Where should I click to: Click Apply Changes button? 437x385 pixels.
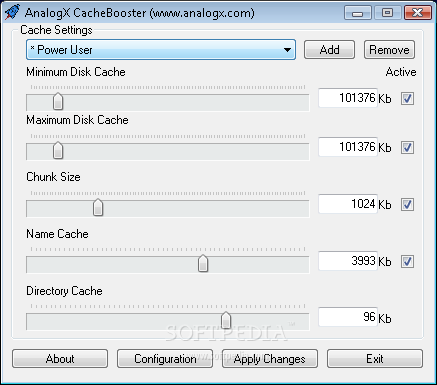click(270, 359)
